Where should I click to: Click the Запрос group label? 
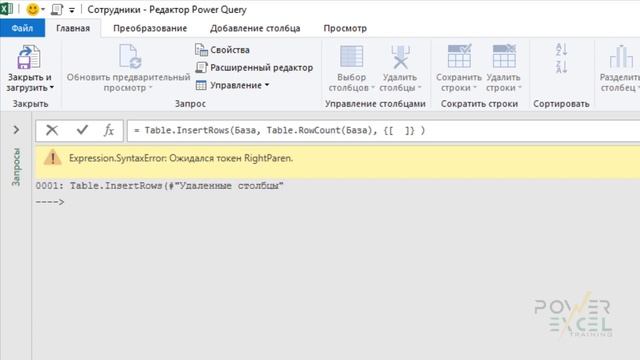[x=190, y=104]
